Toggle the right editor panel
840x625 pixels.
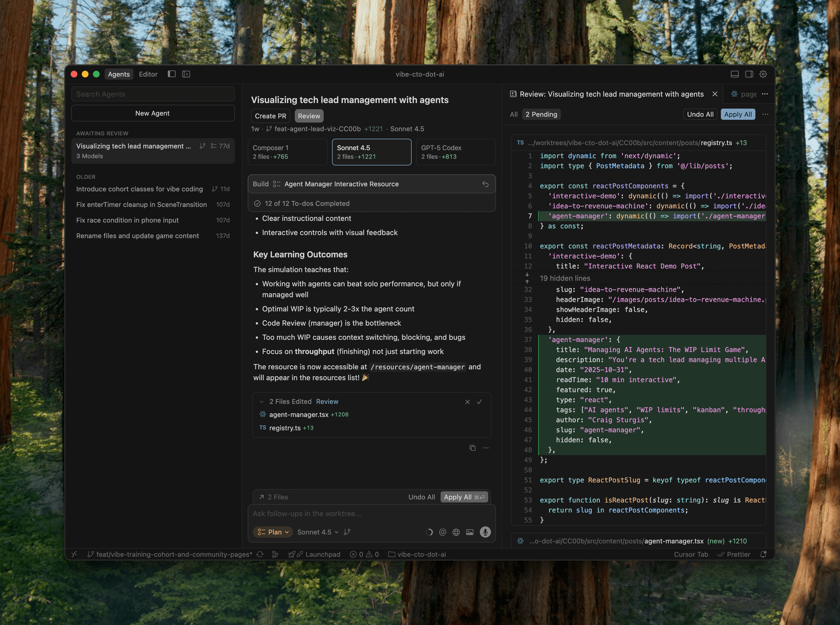(749, 74)
